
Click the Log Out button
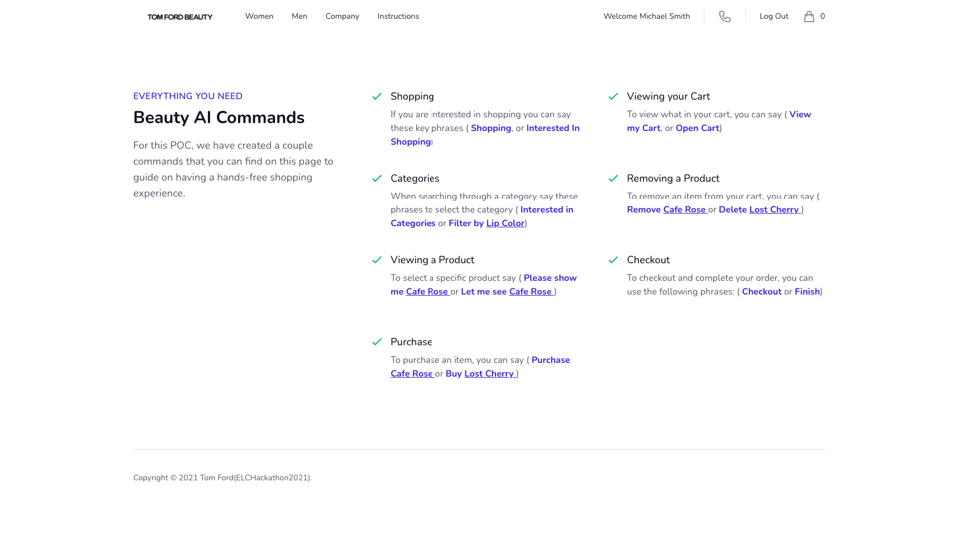(773, 17)
